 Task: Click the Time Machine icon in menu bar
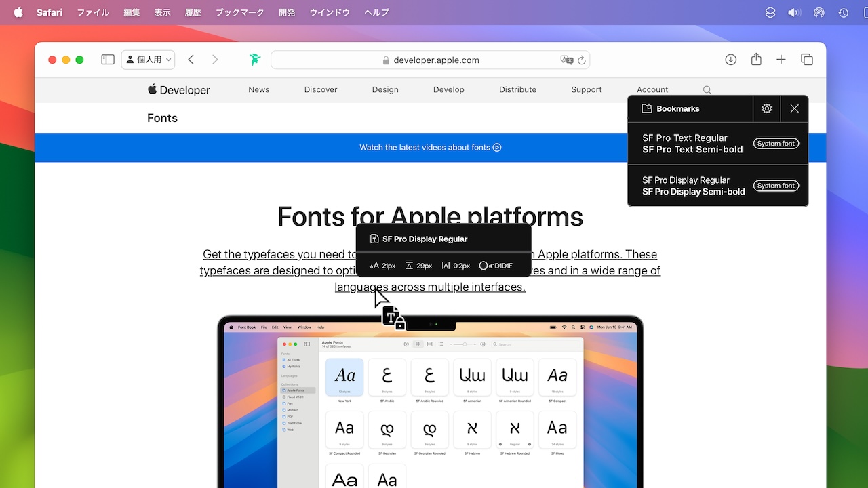pos(843,12)
